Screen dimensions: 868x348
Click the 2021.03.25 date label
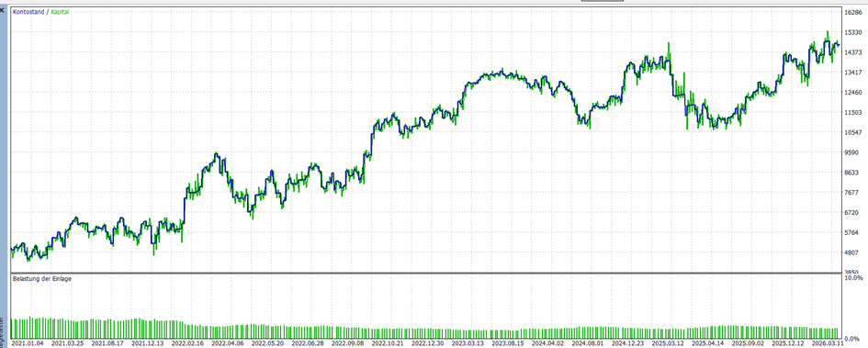(x=68, y=343)
